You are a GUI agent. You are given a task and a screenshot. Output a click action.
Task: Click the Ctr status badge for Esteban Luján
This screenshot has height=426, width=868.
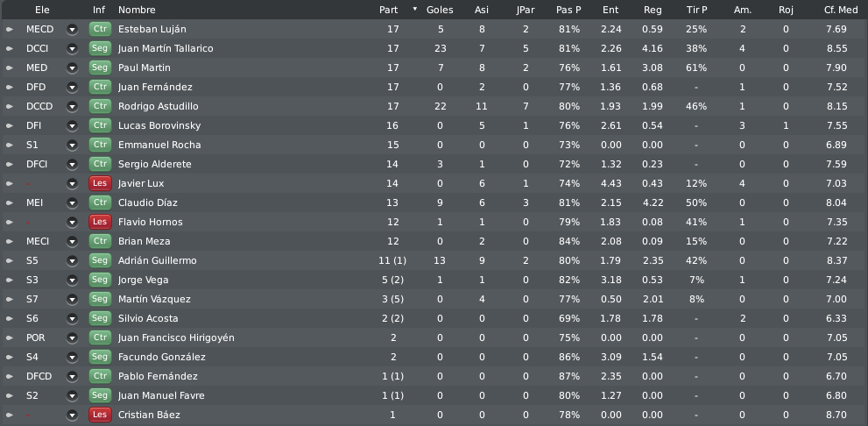(100, 29)
